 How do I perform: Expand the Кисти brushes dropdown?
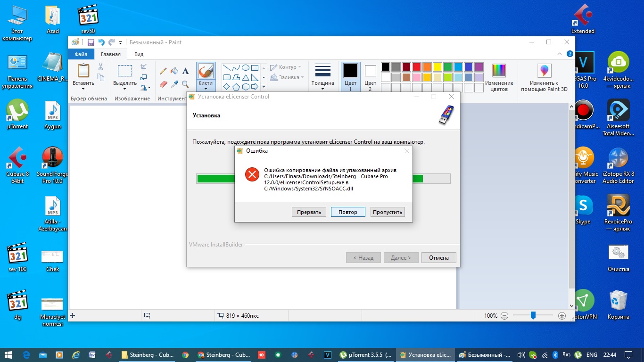206,88
